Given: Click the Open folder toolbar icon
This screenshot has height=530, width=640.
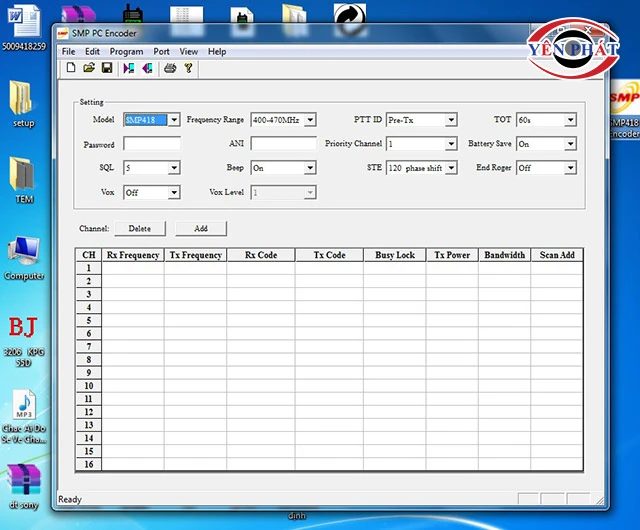Looking at the screenshot, I should pyautogui.click(x=89, y=68).
